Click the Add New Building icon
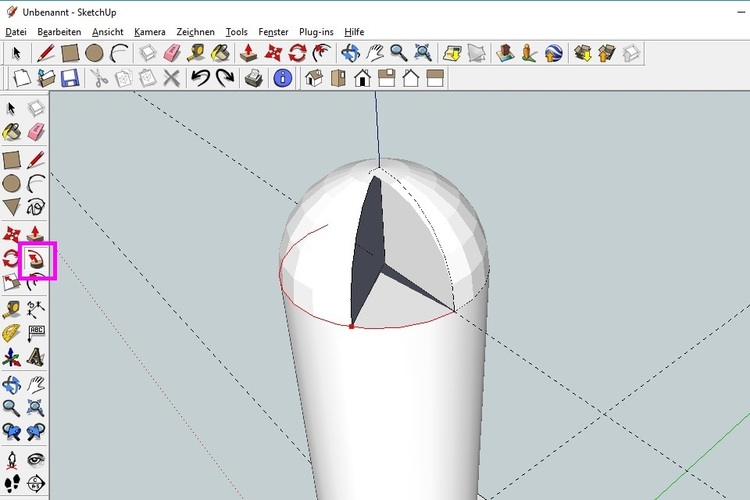 505,53
